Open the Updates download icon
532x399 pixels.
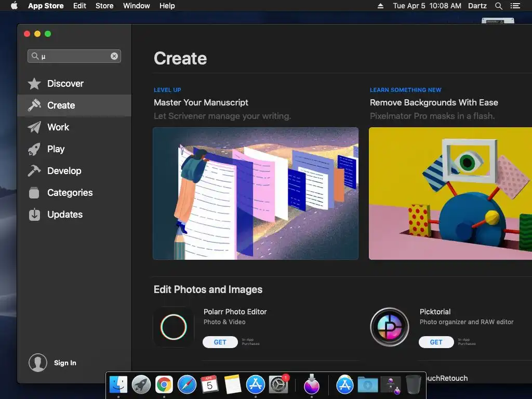34,215
